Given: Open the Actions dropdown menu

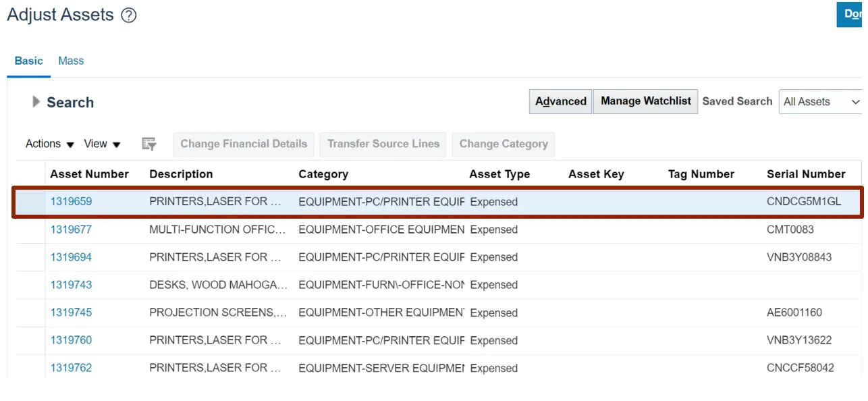Looking at the screenshot, I should 49,144.
